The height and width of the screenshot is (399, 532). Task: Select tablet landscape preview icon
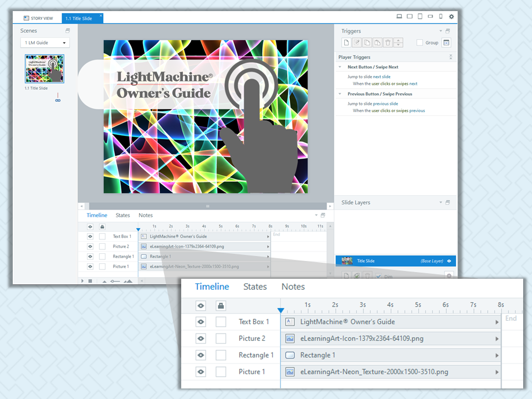coord(410,16)
